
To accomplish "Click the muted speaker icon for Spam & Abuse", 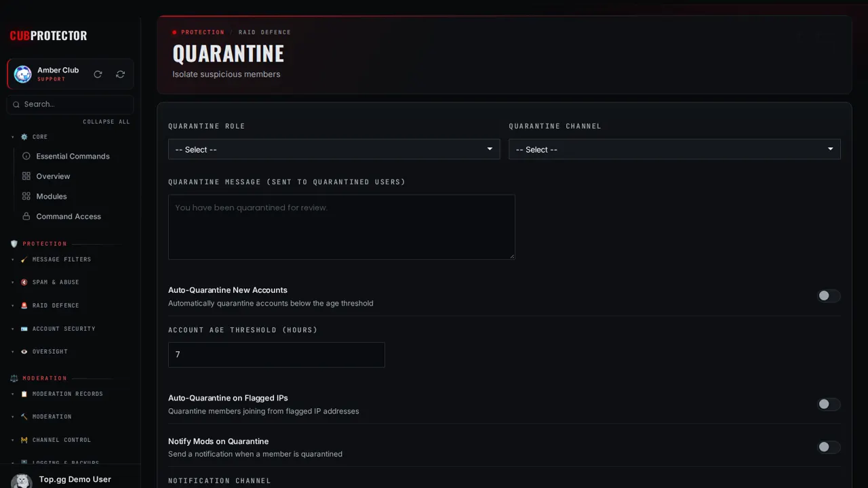I will point(24,283).
